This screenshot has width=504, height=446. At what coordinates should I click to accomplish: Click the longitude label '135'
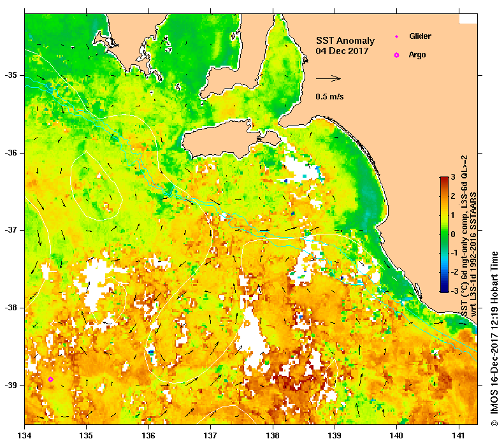tap(86, 436)
